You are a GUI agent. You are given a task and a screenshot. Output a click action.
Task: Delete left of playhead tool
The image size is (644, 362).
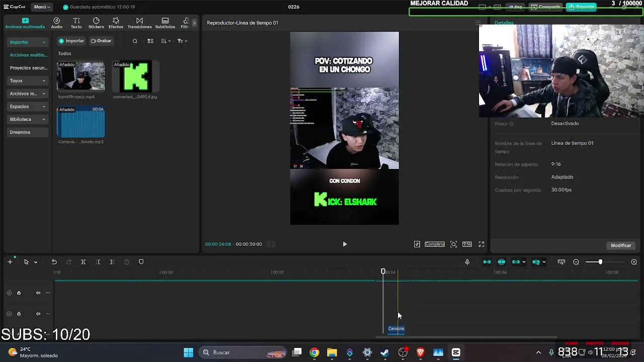coord(98,262)
